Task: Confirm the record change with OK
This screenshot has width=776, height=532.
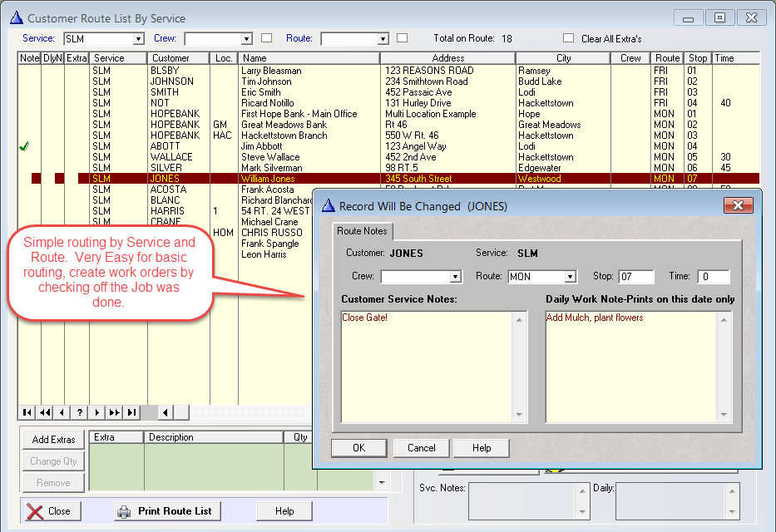Action: point(359,448)
